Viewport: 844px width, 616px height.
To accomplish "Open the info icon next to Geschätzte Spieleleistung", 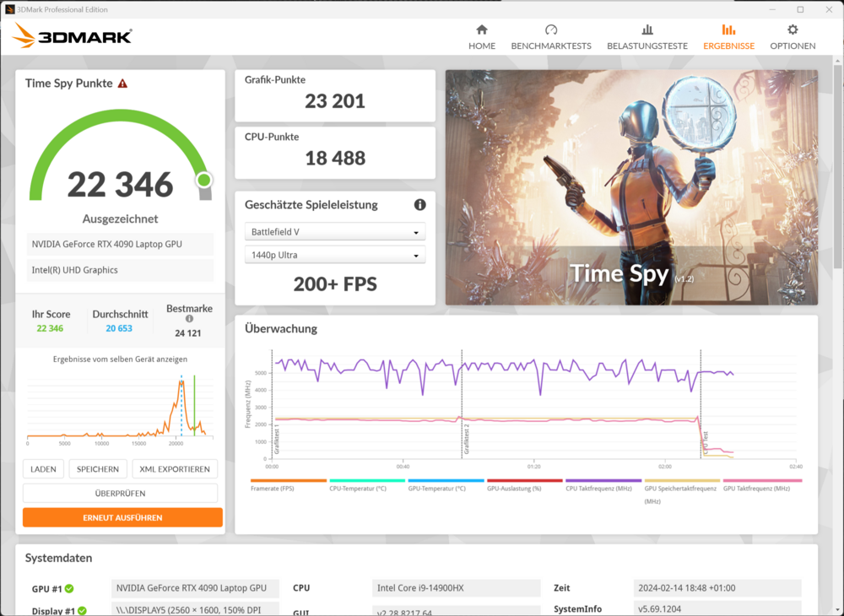I will pyautogui.click(x=419, y=204).
